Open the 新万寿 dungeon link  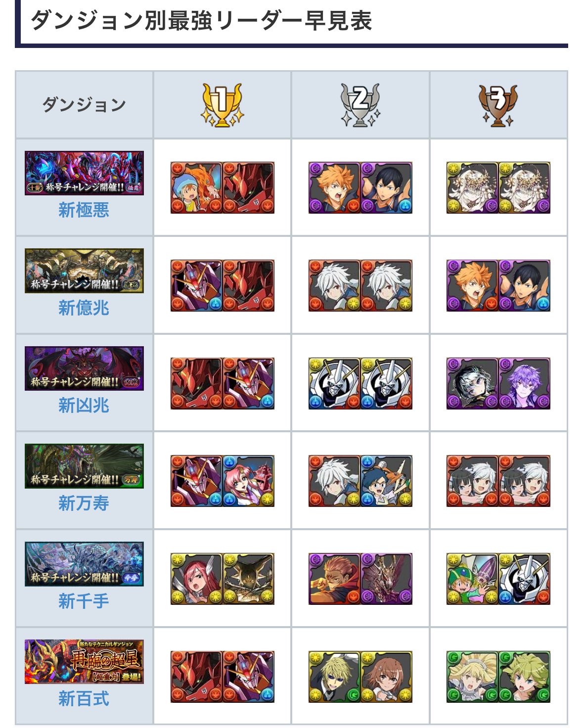click(84, 503)
